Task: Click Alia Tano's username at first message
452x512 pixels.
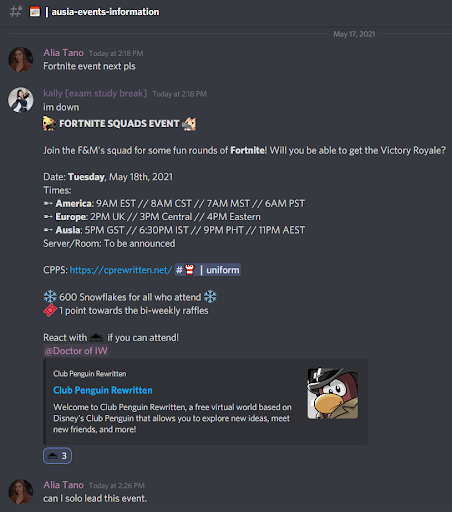Action: point(63,53)
